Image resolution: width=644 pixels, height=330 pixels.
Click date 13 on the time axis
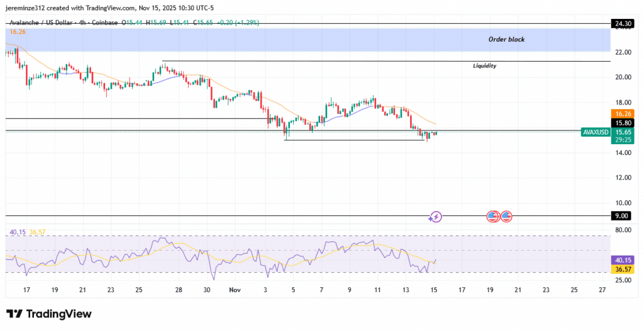406,290
